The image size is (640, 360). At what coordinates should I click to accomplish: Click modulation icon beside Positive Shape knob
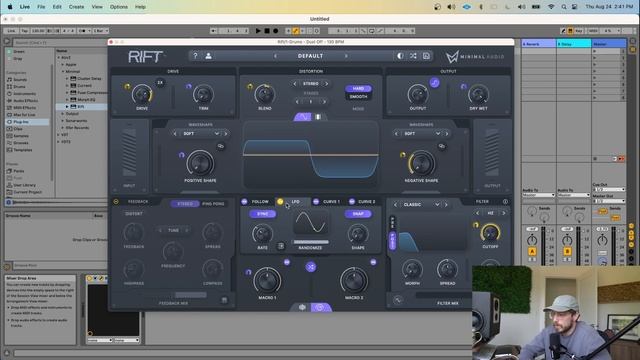pos(182,155)
